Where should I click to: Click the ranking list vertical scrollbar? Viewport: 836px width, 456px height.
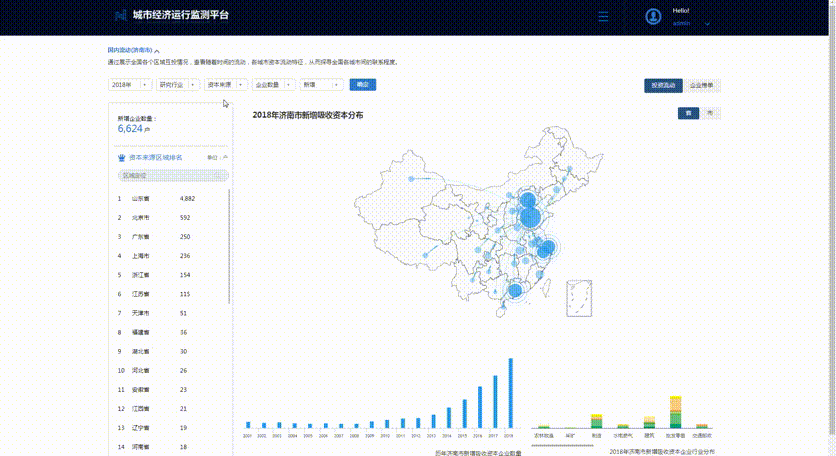(x=229, y=246)
